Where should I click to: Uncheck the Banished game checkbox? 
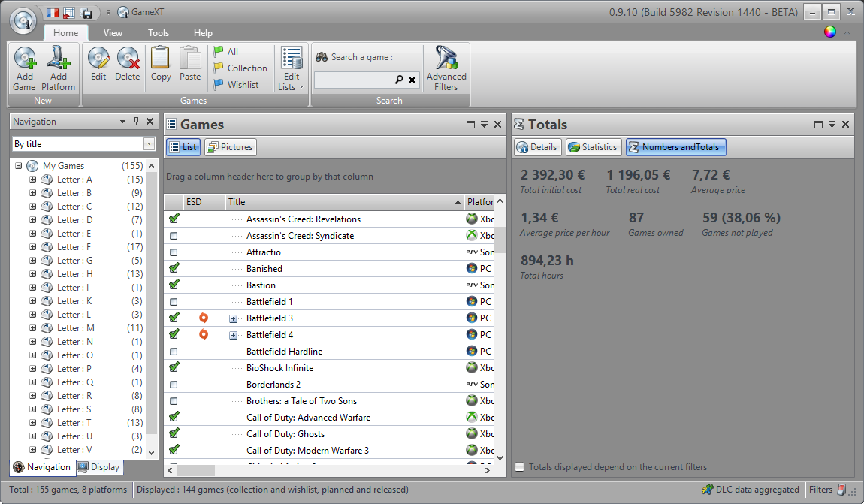pyautogui.click(x=174, y=268)
